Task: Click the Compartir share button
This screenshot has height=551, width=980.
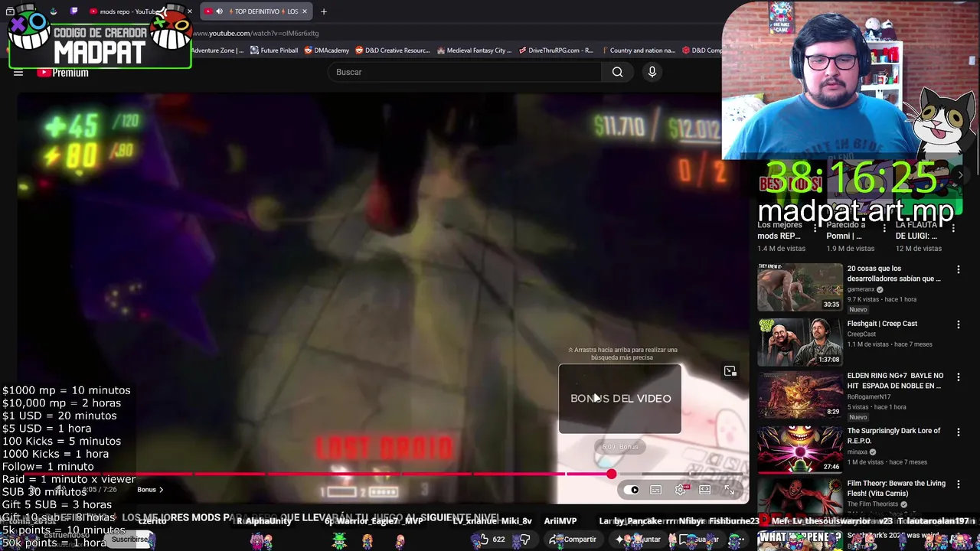Action: pos(573,540)
